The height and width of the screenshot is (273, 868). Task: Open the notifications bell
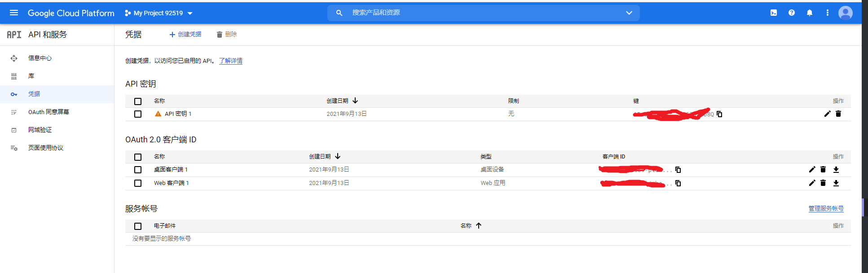coord(810,13)
